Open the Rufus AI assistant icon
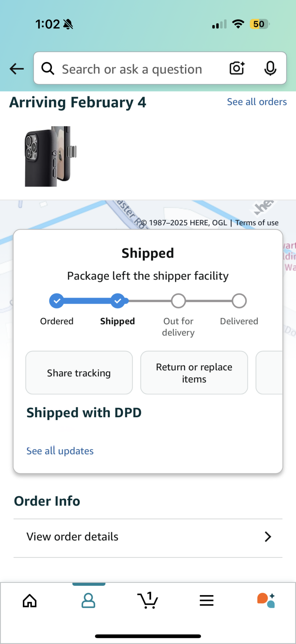The image size is (296, 644). [266, 601]
